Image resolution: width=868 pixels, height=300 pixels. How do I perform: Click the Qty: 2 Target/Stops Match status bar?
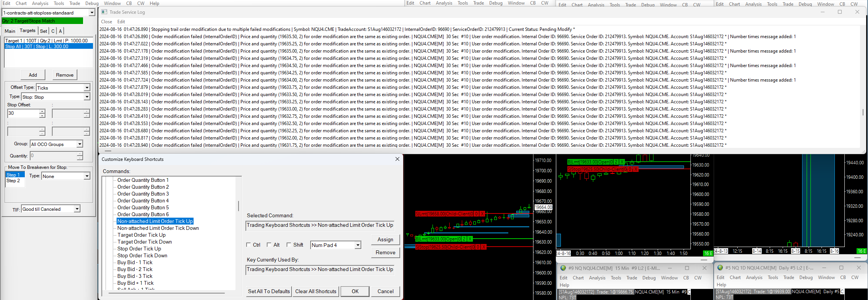point(42,21)
